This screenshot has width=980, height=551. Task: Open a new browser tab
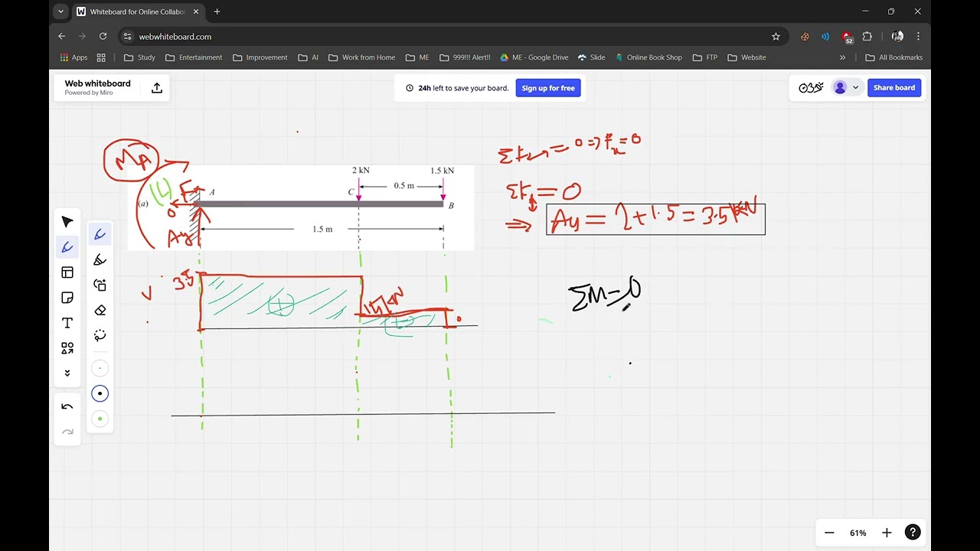[217, 11]
